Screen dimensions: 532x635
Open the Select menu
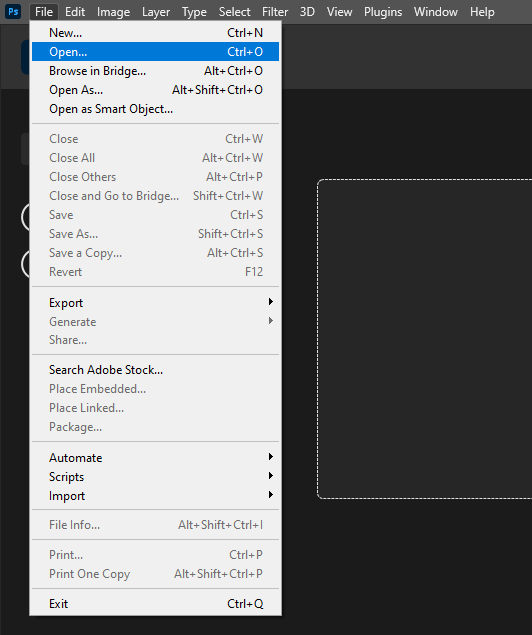234,12
